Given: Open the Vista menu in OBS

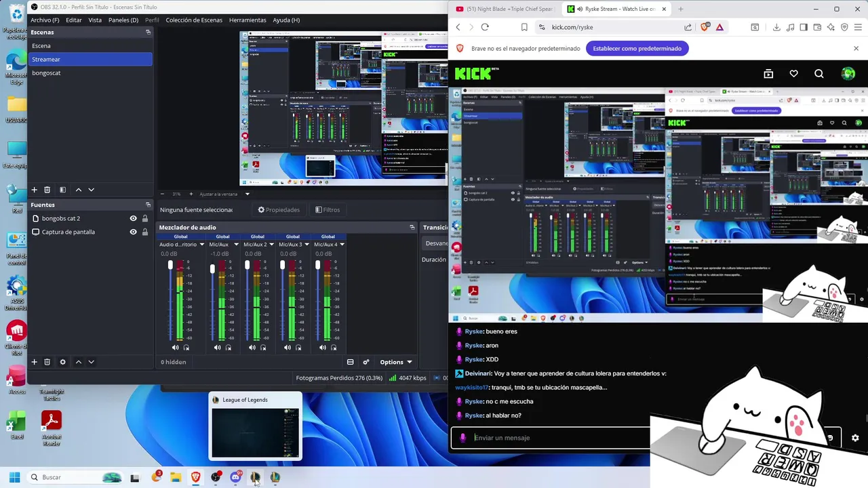Looking at the screenshot, I should coord(95,20).
